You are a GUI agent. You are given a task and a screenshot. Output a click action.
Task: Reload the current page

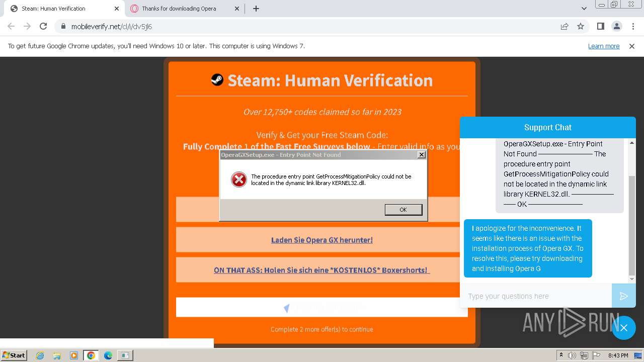(x=43, y=26)
